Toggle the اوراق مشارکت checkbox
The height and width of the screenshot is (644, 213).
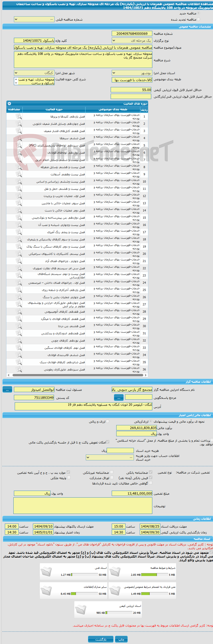tap(112, 478)
